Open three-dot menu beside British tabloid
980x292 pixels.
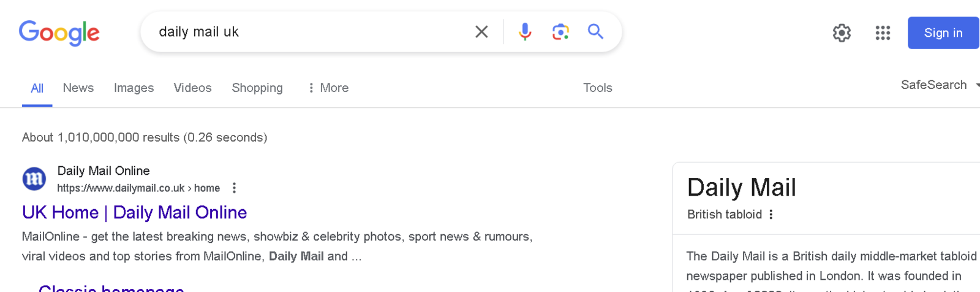click(771, 215)
